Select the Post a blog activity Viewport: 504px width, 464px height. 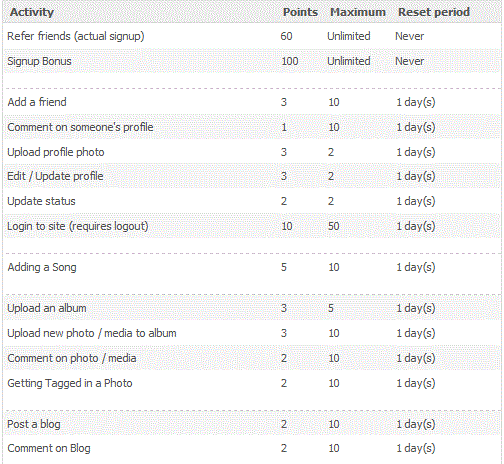[x=34, y=424]
